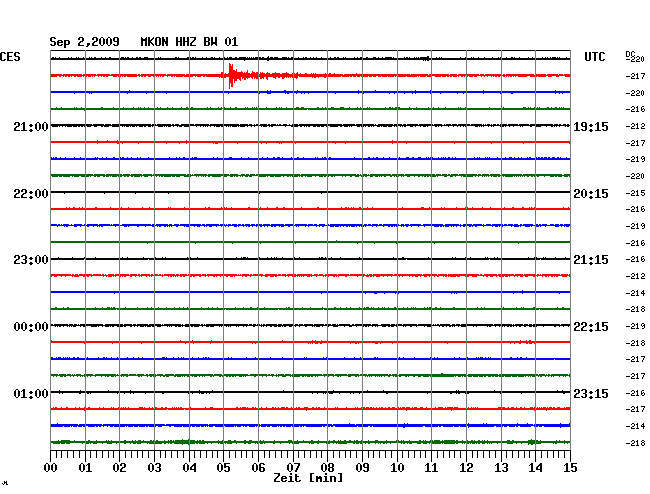Click the local time label '01:00'

(x=31, y=393)
